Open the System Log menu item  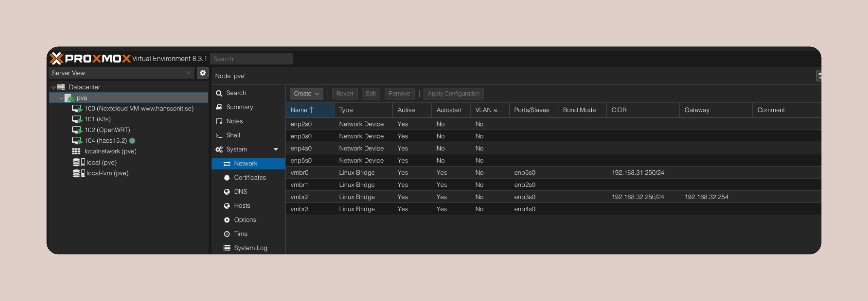[248, 248]
